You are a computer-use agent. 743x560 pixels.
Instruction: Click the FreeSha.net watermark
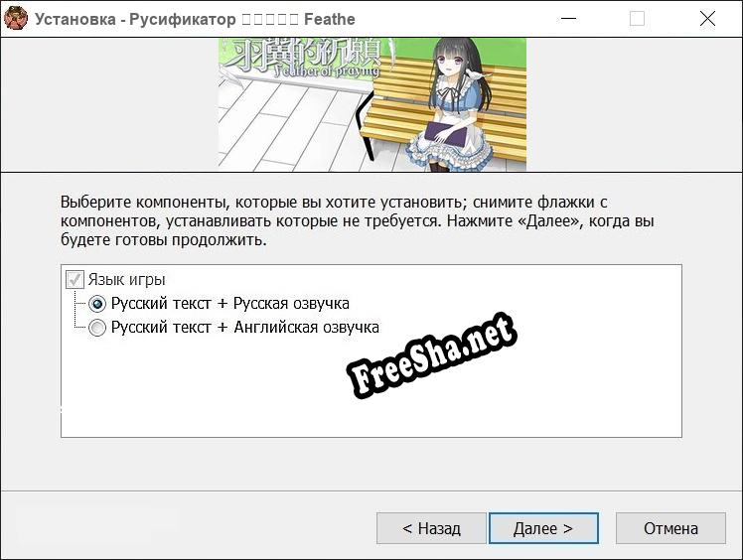(x=432, y=355)
